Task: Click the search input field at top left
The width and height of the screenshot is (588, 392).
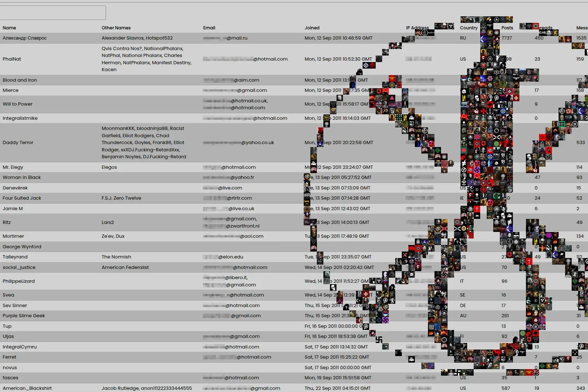Action: click(x=53, y=12)
